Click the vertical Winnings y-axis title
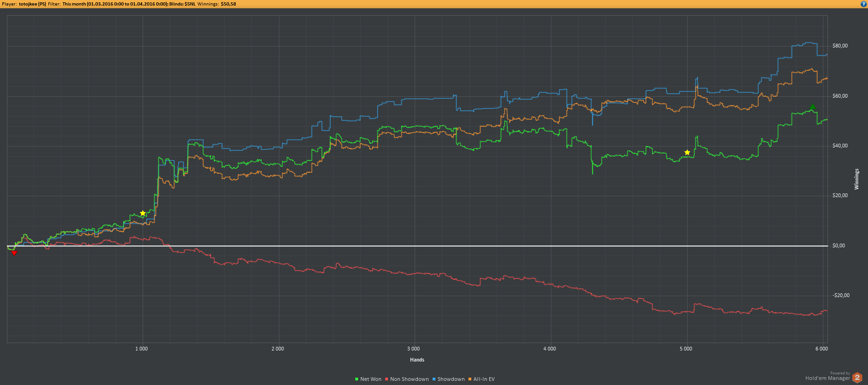868x385 pixels. point(856,179)
